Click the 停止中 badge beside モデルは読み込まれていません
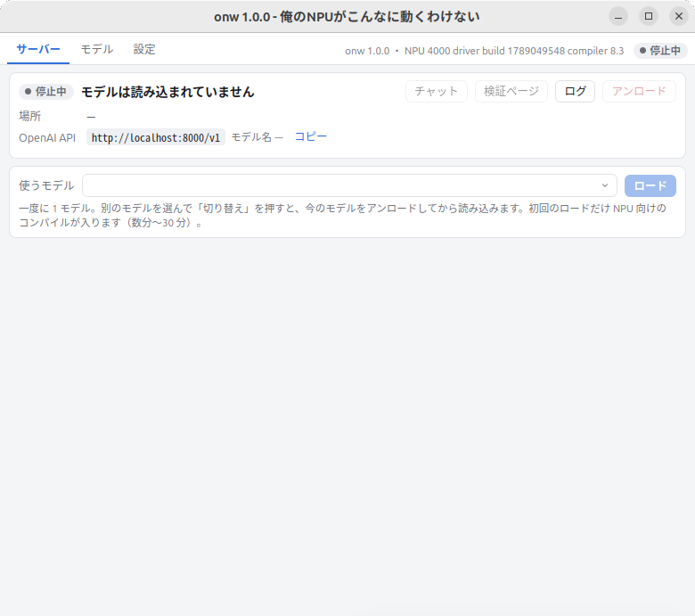The width and height of the screenshot is (695, 616). (46, 92)
